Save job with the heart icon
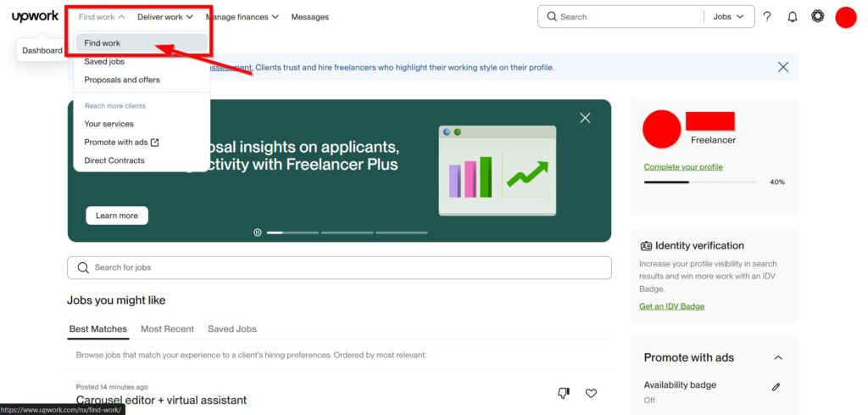 click(592, 393)
